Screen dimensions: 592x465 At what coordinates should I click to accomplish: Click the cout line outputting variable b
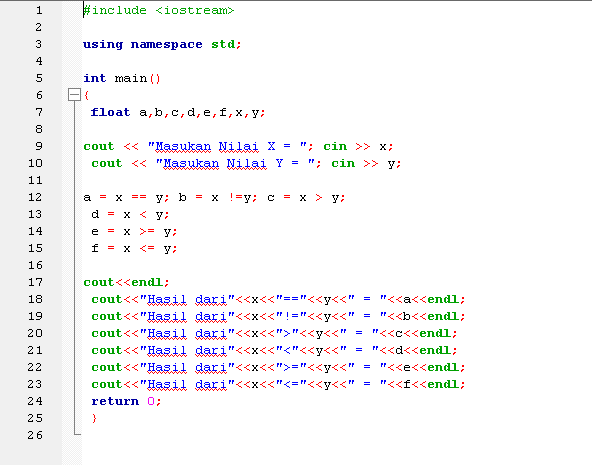click(x=278, y=316)
